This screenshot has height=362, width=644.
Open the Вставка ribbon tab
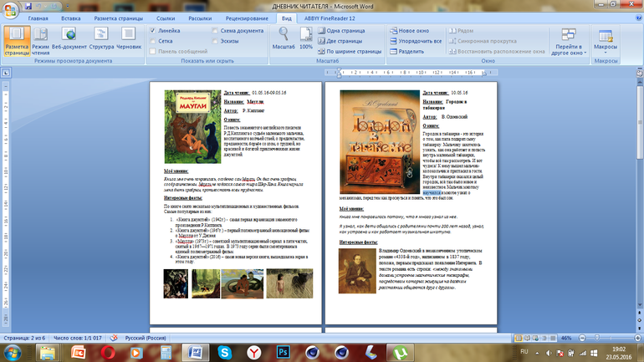click(71, 17)
